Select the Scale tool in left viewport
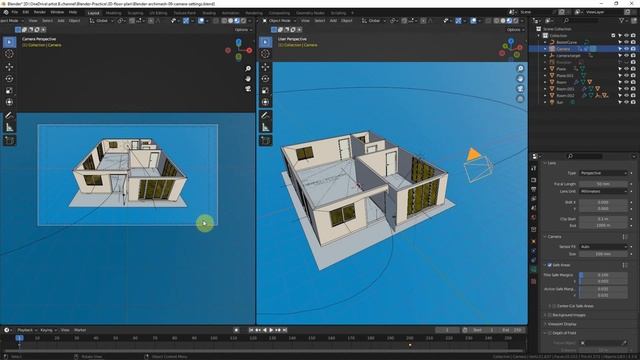Image resolution: width=640 pixels, height=360 pixels. click(9, 90)
